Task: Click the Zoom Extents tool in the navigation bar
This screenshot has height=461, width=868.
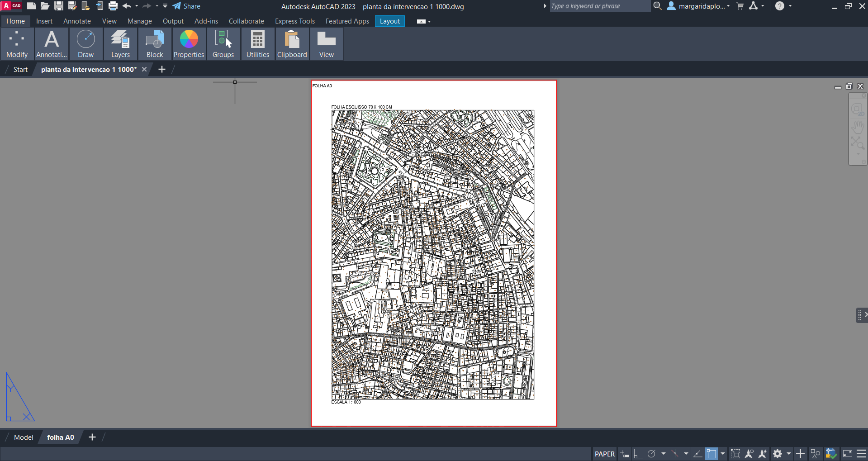Action: [x=857, y=143]
